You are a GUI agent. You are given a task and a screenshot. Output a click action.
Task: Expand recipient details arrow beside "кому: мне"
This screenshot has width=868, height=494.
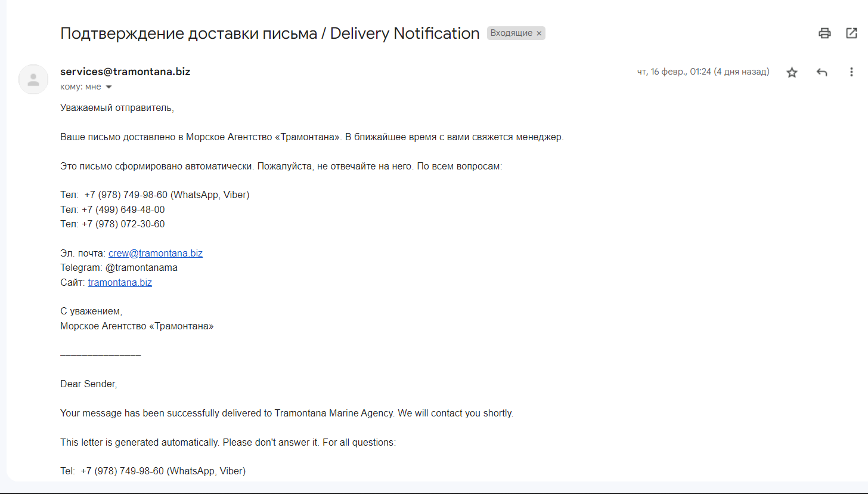[108, 87]
